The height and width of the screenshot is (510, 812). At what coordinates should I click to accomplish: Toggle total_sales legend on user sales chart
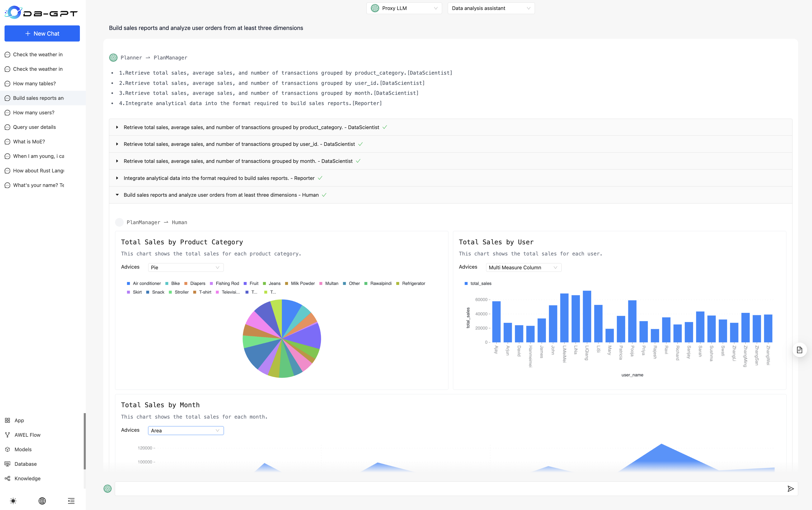(478, 284)
